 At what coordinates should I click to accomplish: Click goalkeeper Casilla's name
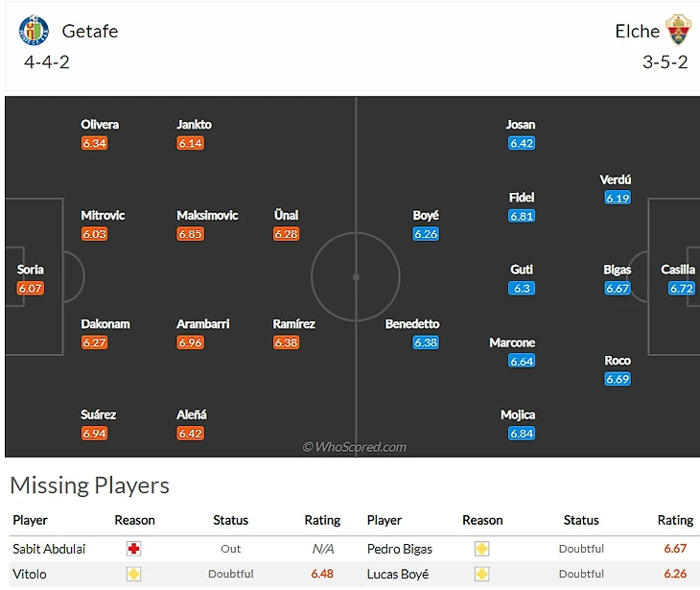pyautogui.click(x=678, y=270)
